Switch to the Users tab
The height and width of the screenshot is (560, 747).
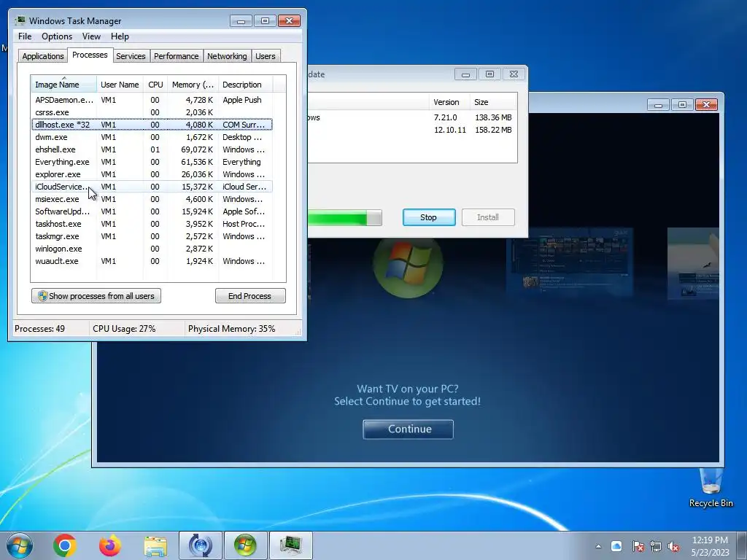[x=266, y=56]
